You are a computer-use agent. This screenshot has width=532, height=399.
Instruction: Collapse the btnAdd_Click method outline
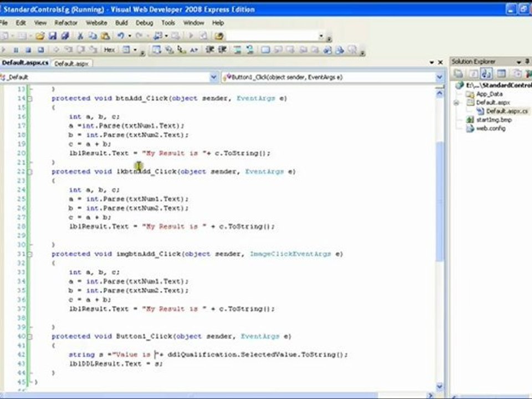(30, 99)
